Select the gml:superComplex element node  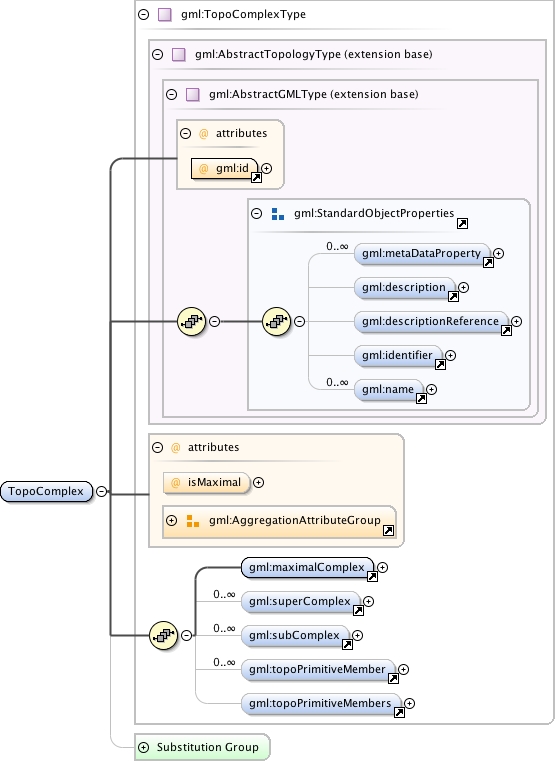(301, 602)
